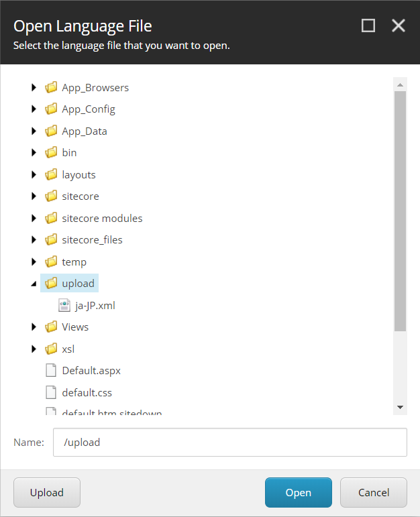Click the Views folder icon
Image resolution: width=420 pixels, height=517 pixels.
coord(51,327)
